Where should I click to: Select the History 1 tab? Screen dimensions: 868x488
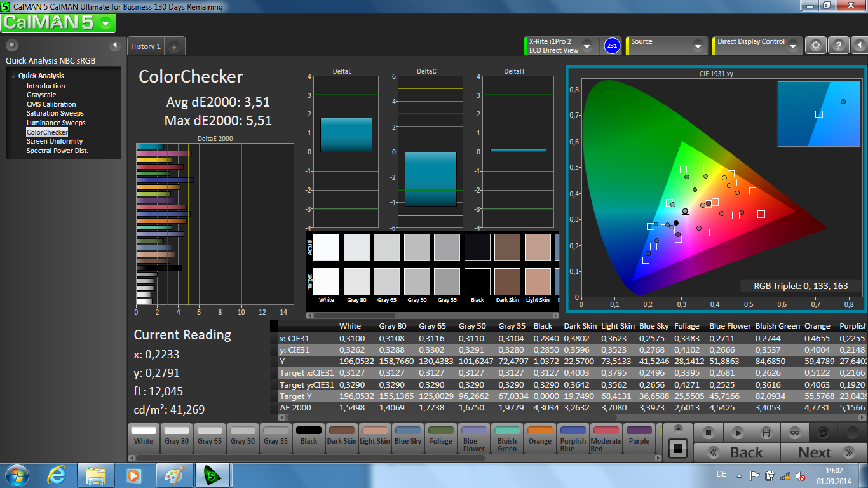point(146,46)
